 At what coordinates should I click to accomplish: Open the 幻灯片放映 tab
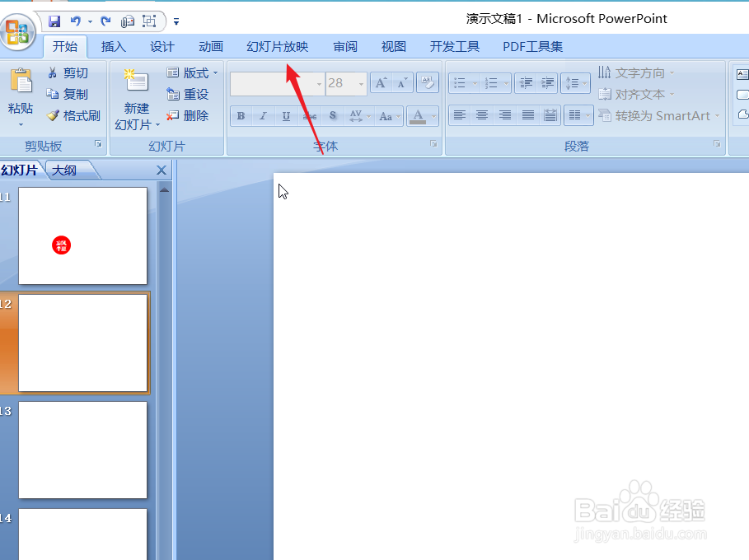[278, 47]
